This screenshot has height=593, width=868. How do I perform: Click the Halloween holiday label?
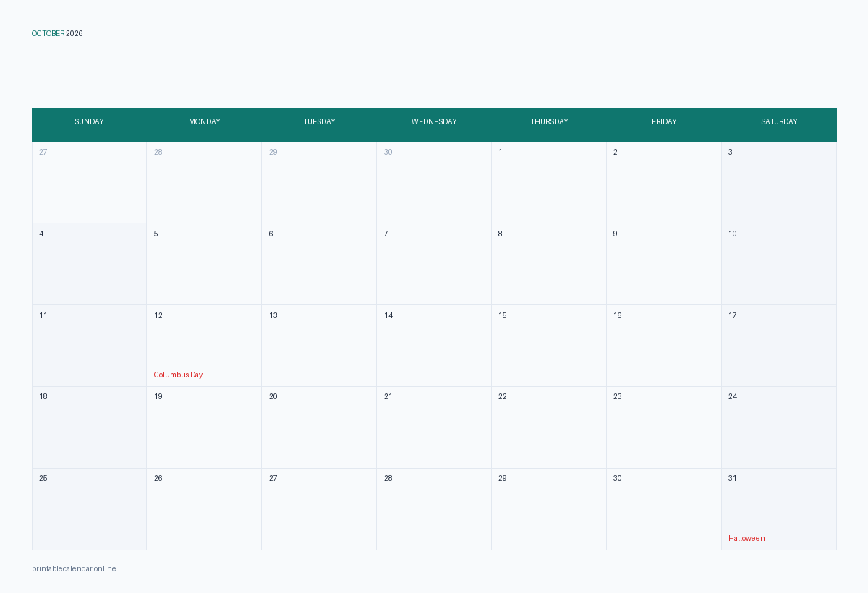(746, 538)
